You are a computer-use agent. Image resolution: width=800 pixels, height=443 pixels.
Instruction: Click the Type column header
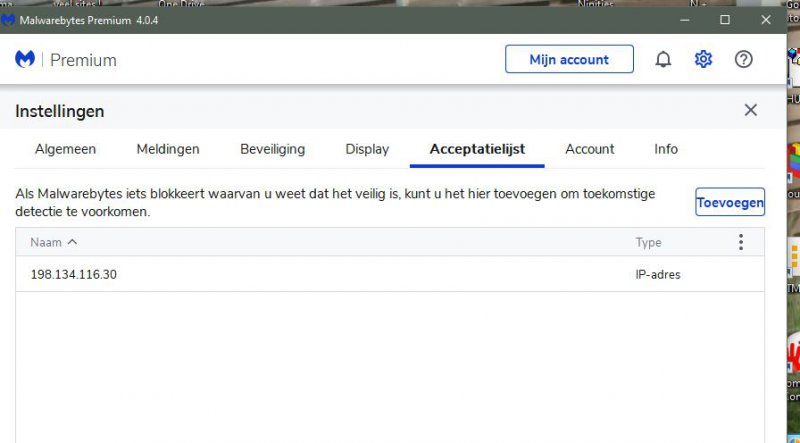[x=648, y=242]
